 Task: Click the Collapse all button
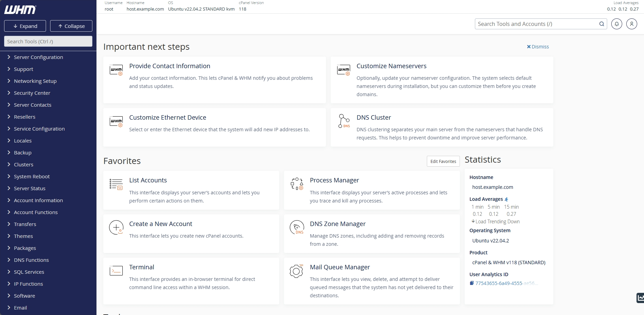click(71, 26)
